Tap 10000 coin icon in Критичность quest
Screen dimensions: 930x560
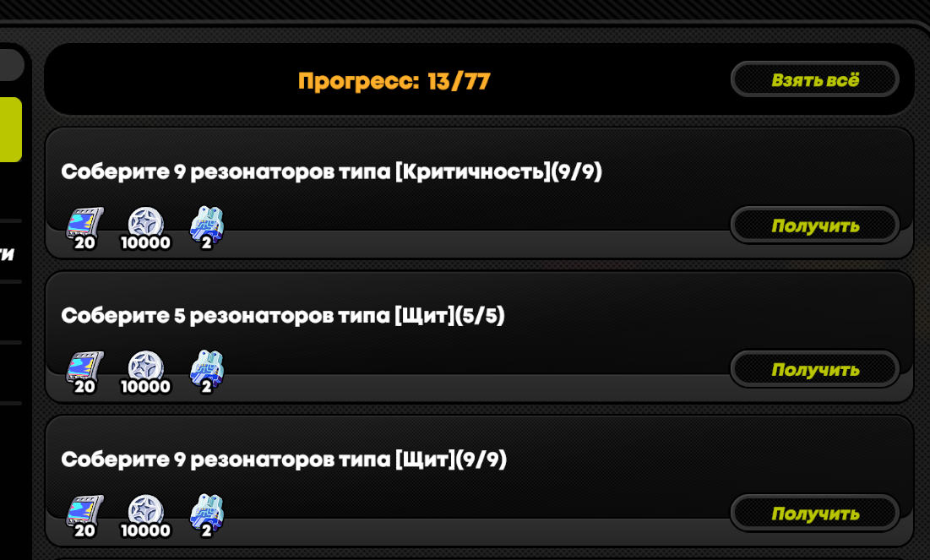pos(145,228)
